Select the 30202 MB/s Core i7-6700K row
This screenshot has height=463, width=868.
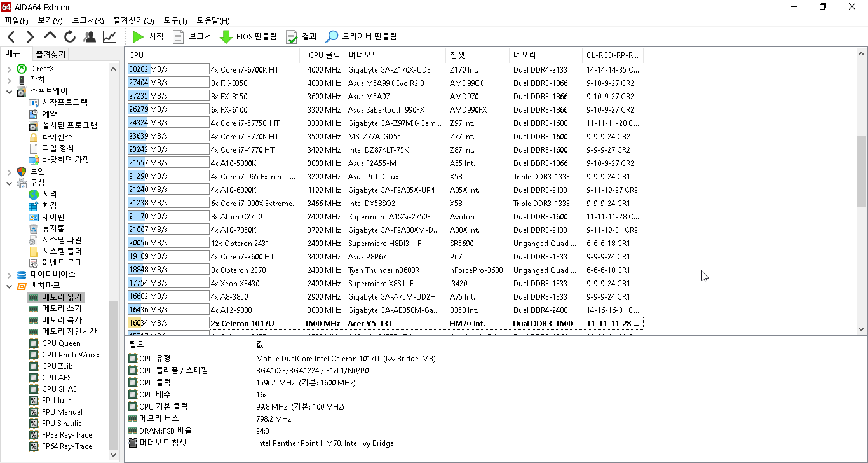pos(384,69)
